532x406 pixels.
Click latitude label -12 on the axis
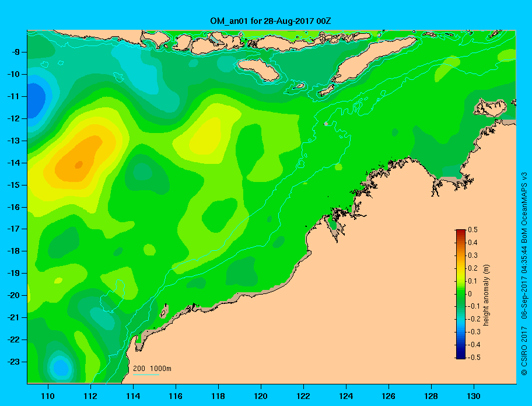(x=14, y=119)
